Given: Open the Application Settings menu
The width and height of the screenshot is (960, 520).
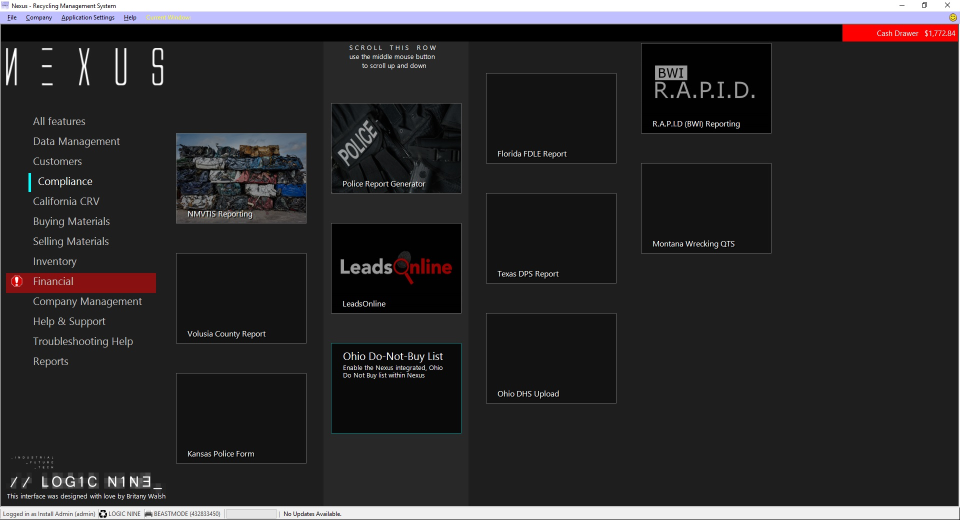Looking at the screenshot, I should tap(88, 18).
